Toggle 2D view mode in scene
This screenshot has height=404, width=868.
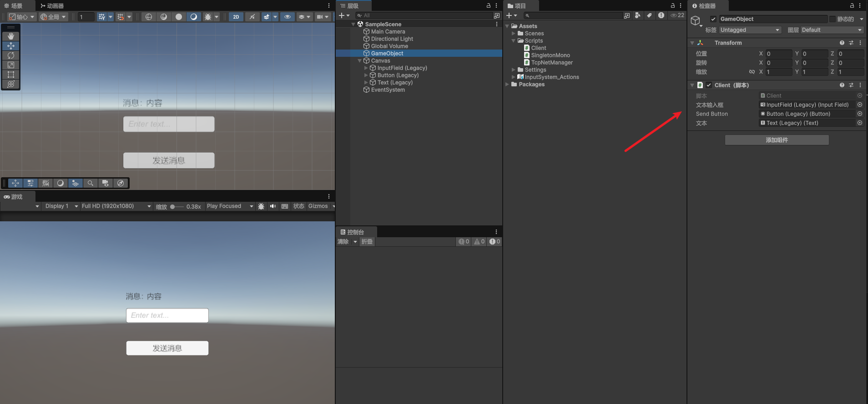(x=236, y=17)
